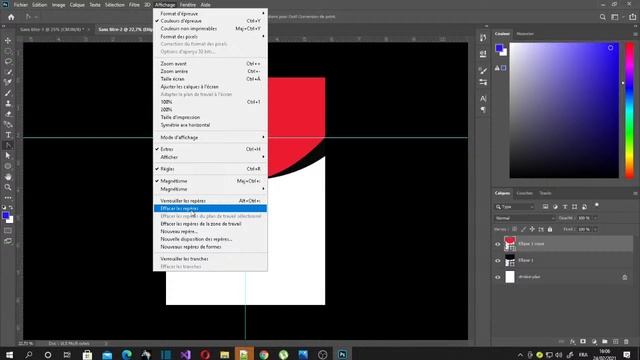Filter layers by type layer icon
640x360 pixels.
pos(565,207)
